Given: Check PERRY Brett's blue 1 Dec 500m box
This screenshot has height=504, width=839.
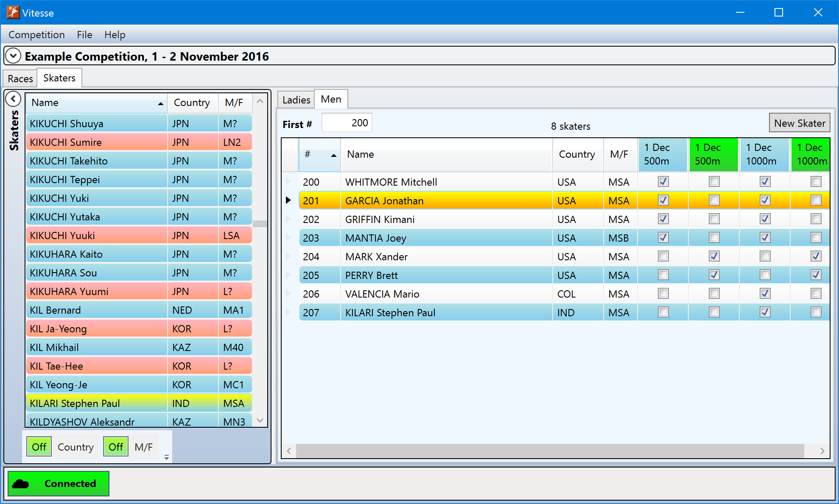Looking at the screenshot, I should click(663, 275).
